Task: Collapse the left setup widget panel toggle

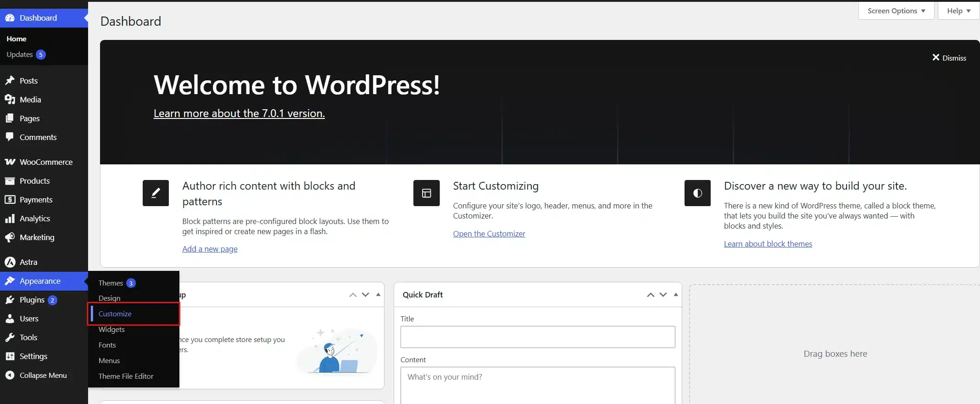Action: (379, 295)
